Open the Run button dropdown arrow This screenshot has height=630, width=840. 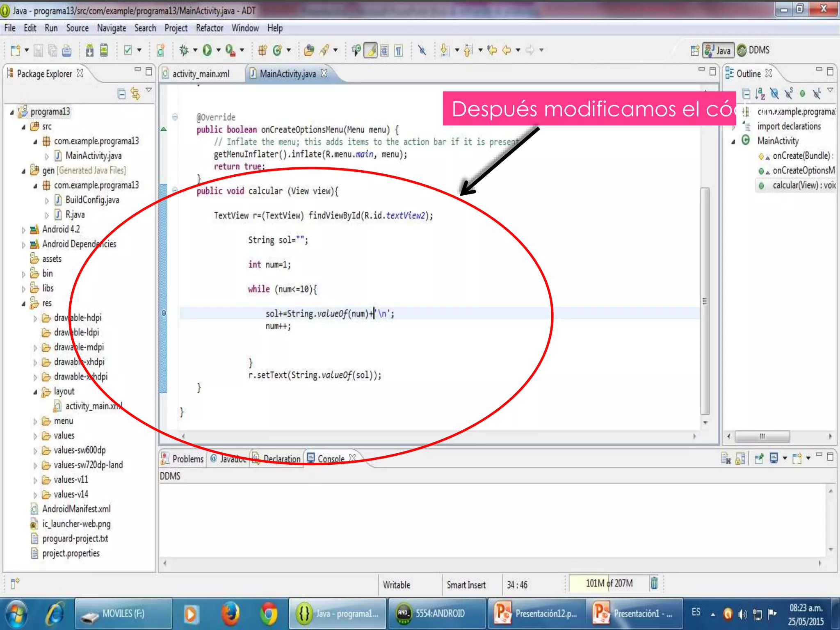tap(219, 50)
